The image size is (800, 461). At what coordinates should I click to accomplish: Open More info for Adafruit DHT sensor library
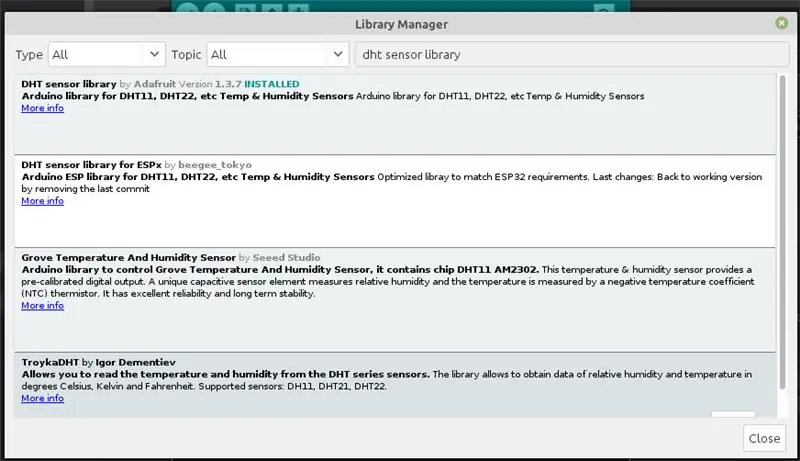coord(42,108)
